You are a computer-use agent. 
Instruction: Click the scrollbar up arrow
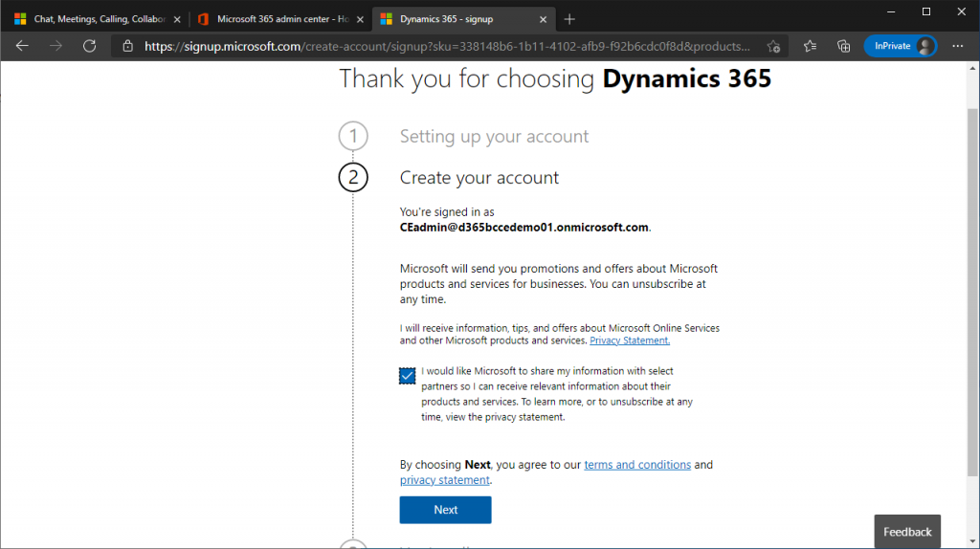click(x=972, y=68)
